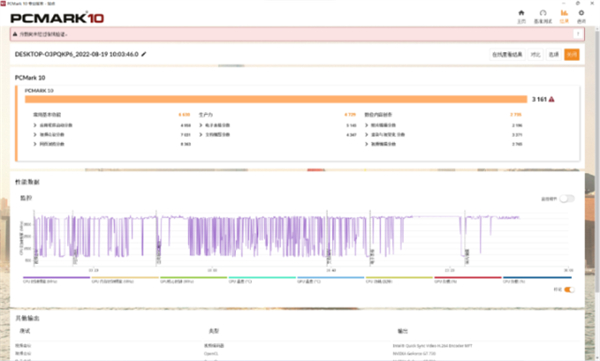Image resolution: width=600 pixels, height=361 pixels.
Task: Toggle the light blue GPU temperature legend
Action: tap(331, 280)
